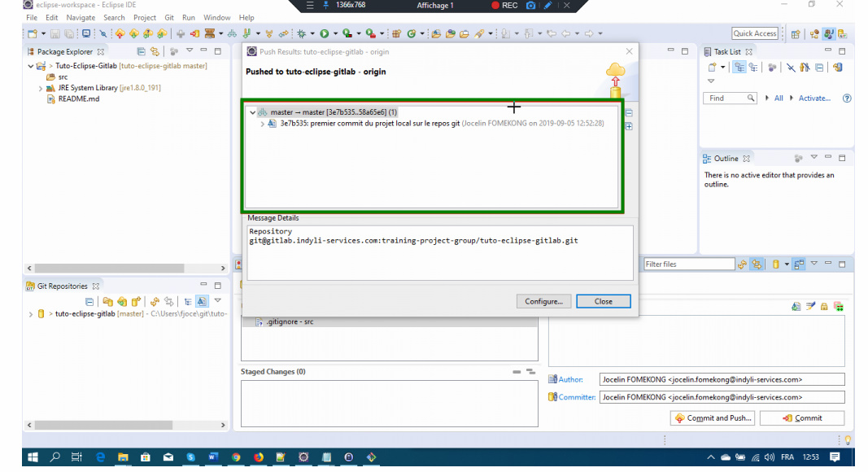Select the src folder in Package Explorer
Image resolution: width=868 pixels, height=472 pixels.
(63, 77)
